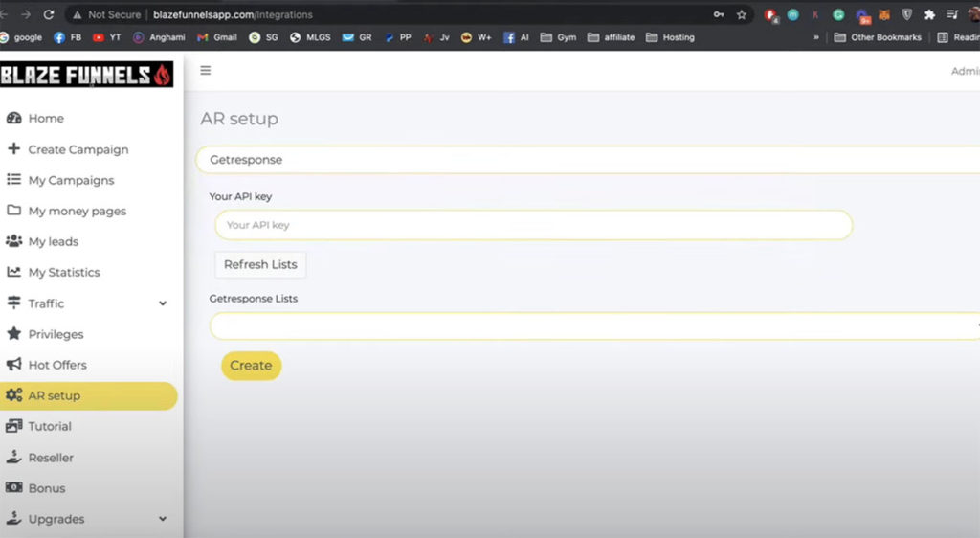Click the money bill icon beside Bonus
The image size is (980, 538).
coord(13,487)
